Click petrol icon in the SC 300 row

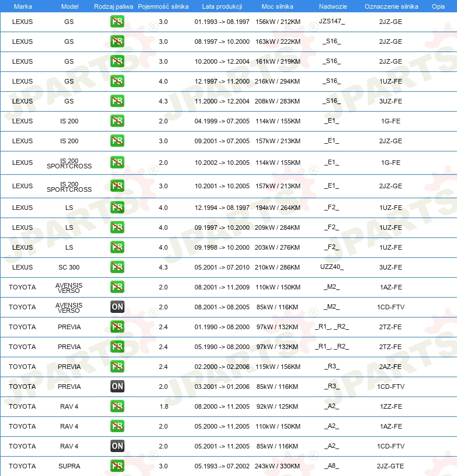[x=117, y=267]
